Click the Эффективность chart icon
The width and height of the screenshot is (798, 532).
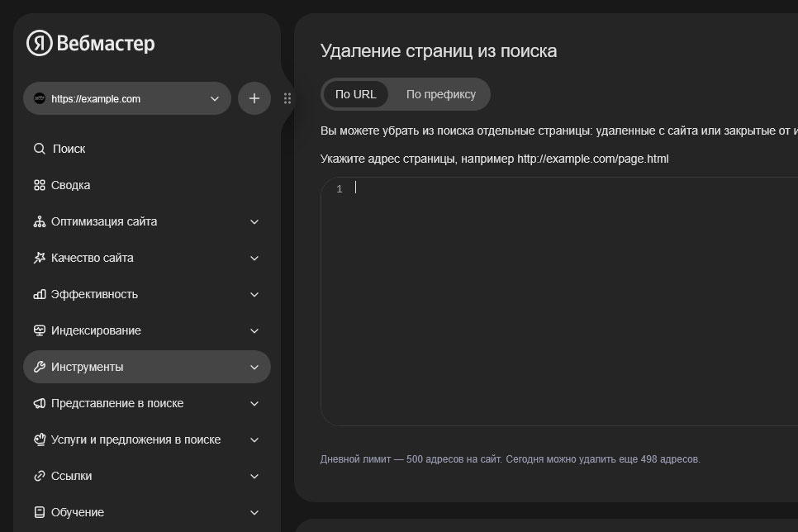coord(39,294)
